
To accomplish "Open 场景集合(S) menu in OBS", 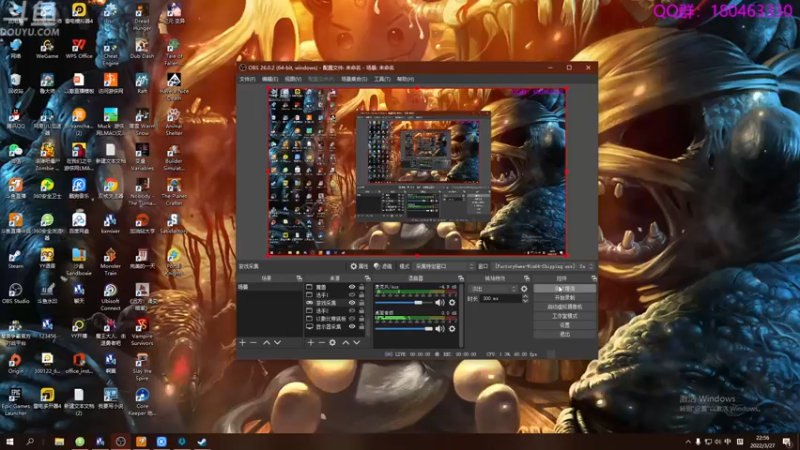I will (354, 79).
